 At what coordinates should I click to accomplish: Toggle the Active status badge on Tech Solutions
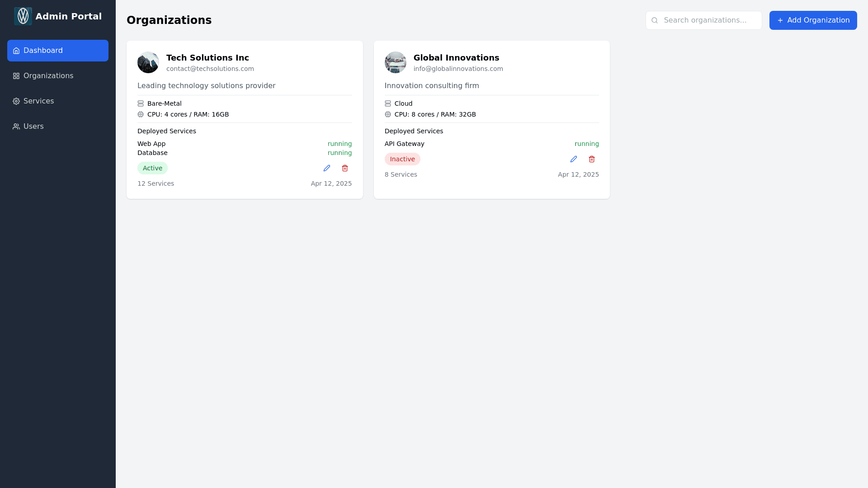[x=152, y=168]
